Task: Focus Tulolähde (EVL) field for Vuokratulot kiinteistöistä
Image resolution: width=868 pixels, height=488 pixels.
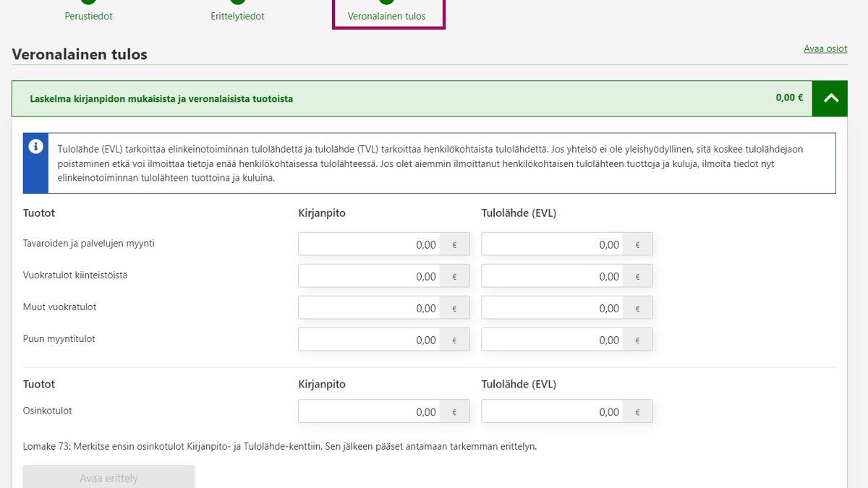Action: tap(552, 276)
